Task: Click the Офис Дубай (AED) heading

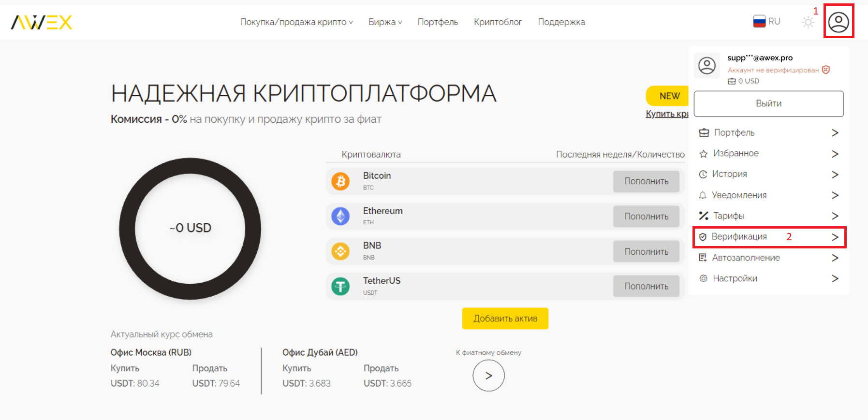Action: click(320, 352)
